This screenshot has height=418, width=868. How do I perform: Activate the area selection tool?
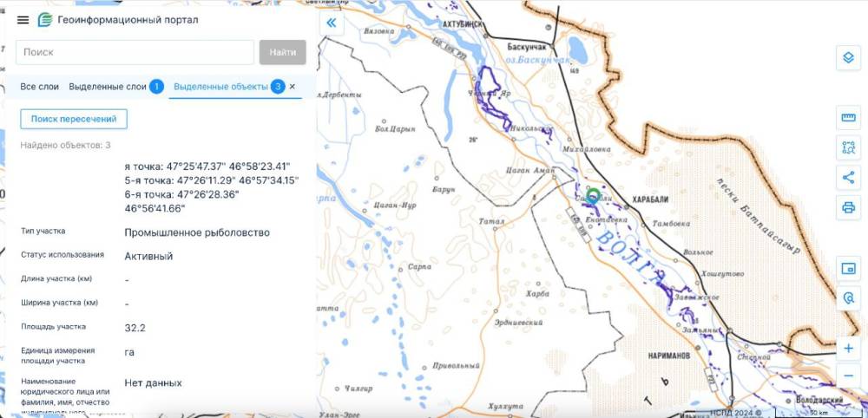tap(848, 147)
